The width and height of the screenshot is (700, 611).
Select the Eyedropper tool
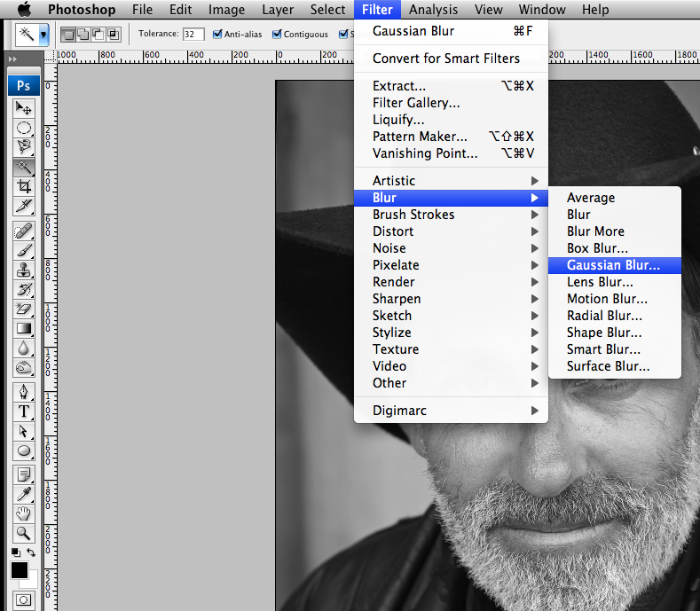(23, 494)
